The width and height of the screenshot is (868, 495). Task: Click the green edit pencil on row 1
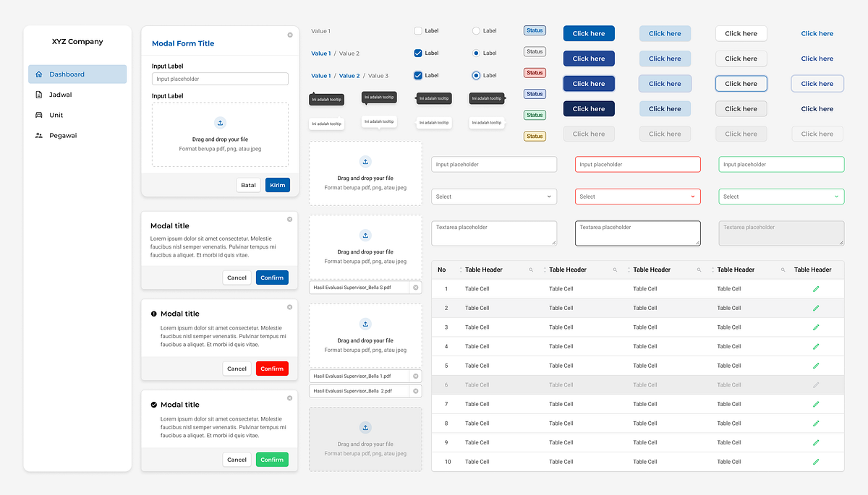click(816, 288)
